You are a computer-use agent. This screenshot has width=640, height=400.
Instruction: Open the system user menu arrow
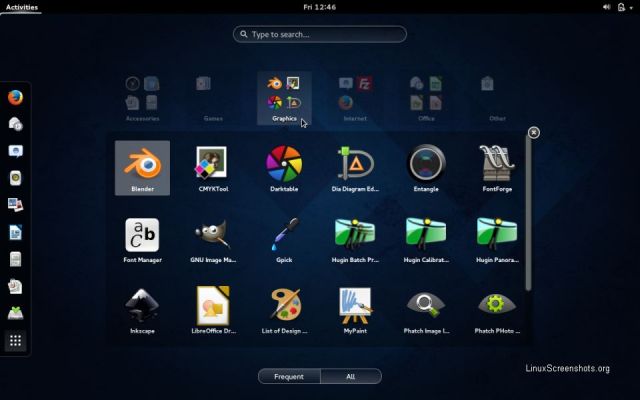(631, 7)
